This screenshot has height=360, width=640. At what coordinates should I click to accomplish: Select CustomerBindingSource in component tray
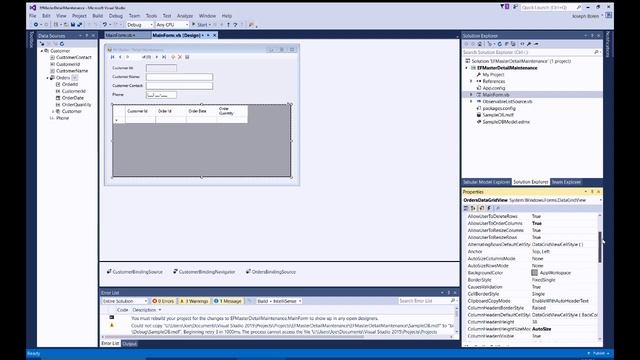(x=135, y=272)
